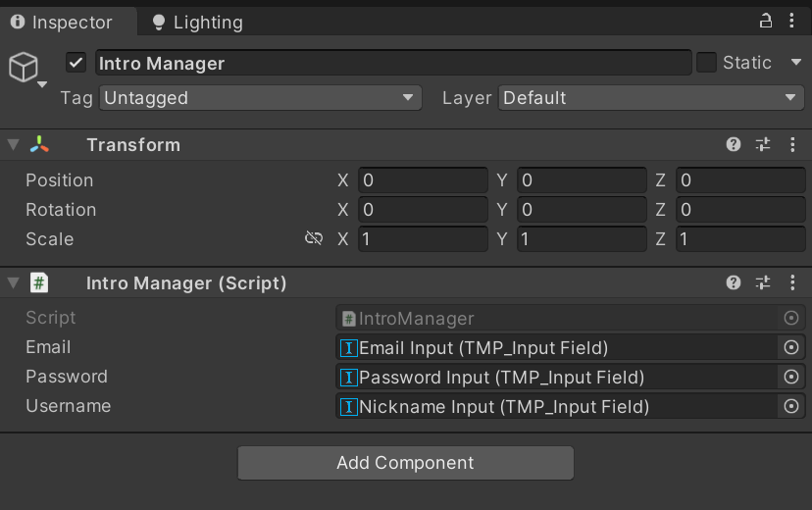Click input-field icon of Nickname Input reference
The image size is (812, 510).
pos(348,407)
